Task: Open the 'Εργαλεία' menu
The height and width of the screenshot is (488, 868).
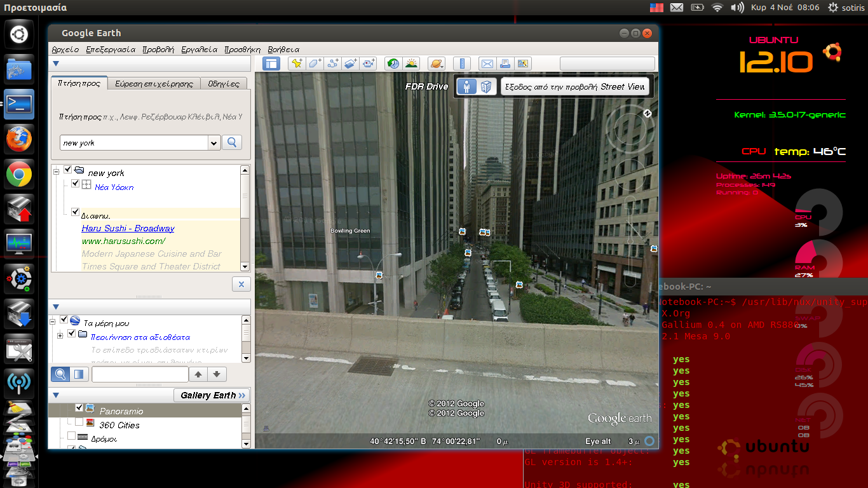Action: coord(199,49)
